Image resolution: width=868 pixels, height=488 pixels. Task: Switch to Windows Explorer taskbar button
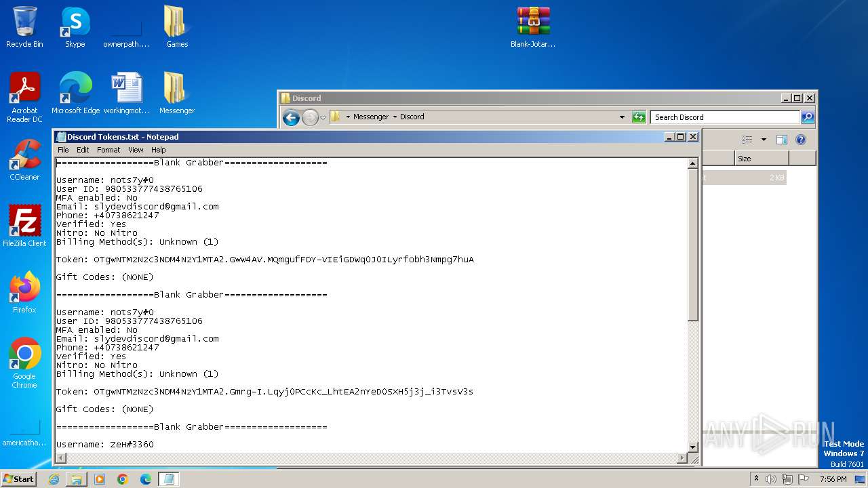pyautogui.click(x=77, y=479)
